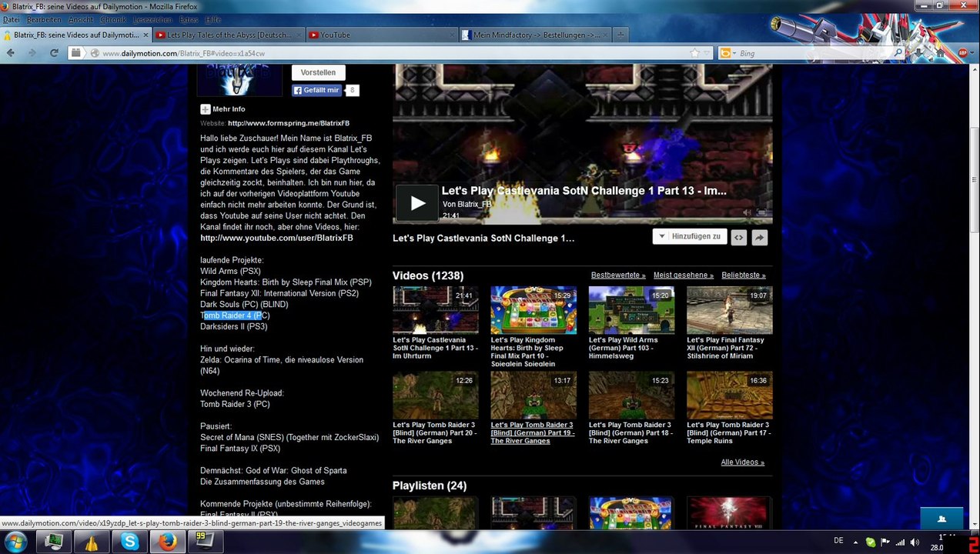980x554 pixels.
Task: Open Final Fantasy XII Part 72 thumbnail
Action: click(x=730, y=310)
